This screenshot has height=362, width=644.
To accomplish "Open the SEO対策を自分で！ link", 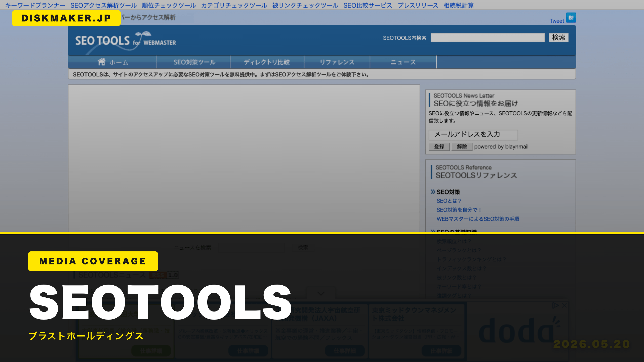I will point(459,210).
